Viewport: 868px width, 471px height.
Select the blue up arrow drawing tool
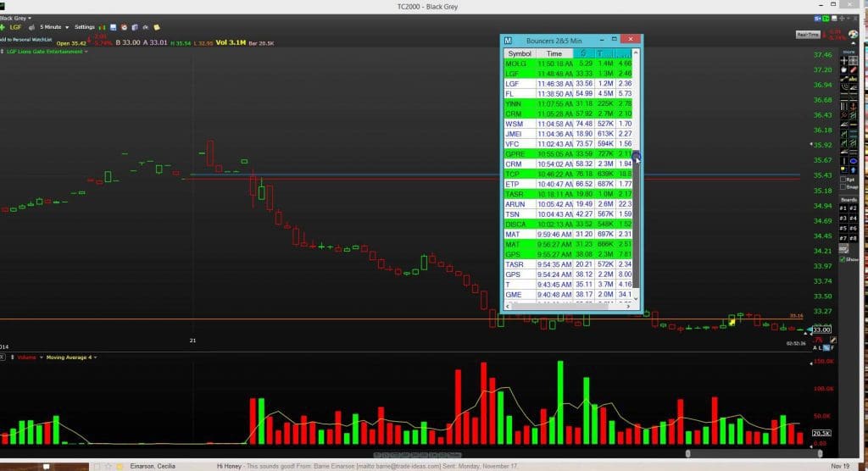(853, 169)
